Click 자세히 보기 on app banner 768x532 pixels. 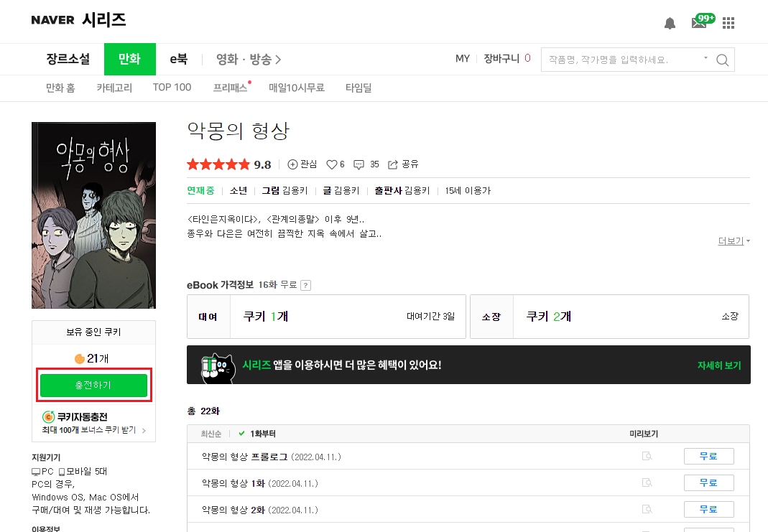[x=719, y=365]
